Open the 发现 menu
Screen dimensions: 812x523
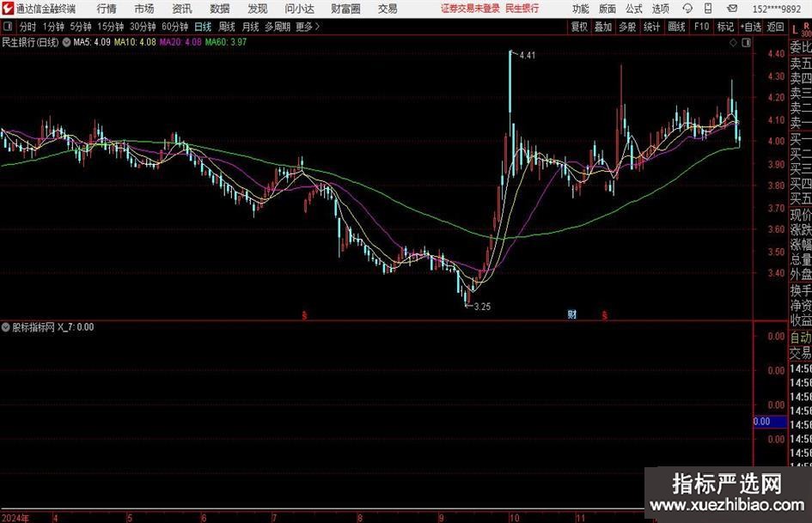[x=258, y=9]
